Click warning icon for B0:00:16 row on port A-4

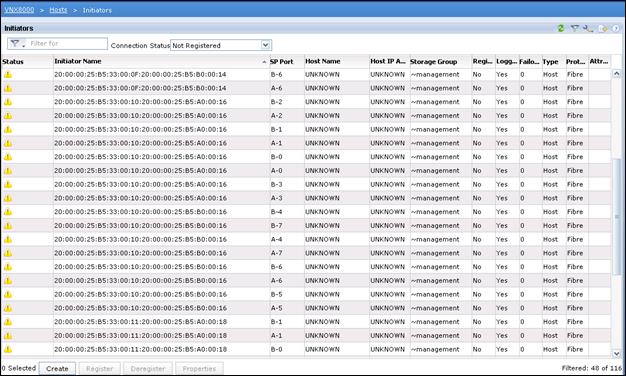[x=8, y=239]
